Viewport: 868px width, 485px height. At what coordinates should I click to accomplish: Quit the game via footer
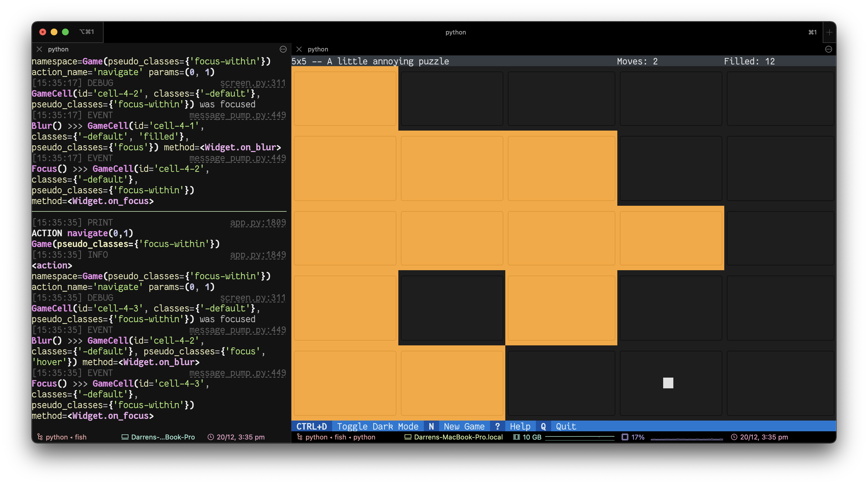point(566,426)
